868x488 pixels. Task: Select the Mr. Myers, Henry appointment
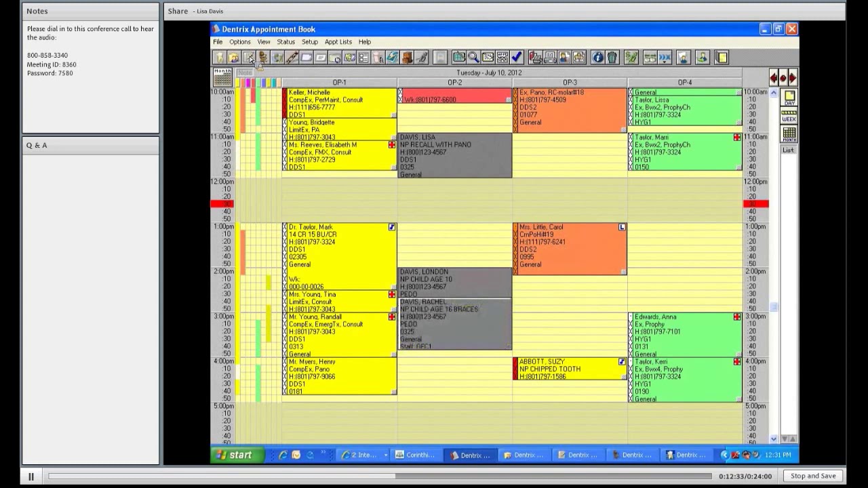(339, 376)
